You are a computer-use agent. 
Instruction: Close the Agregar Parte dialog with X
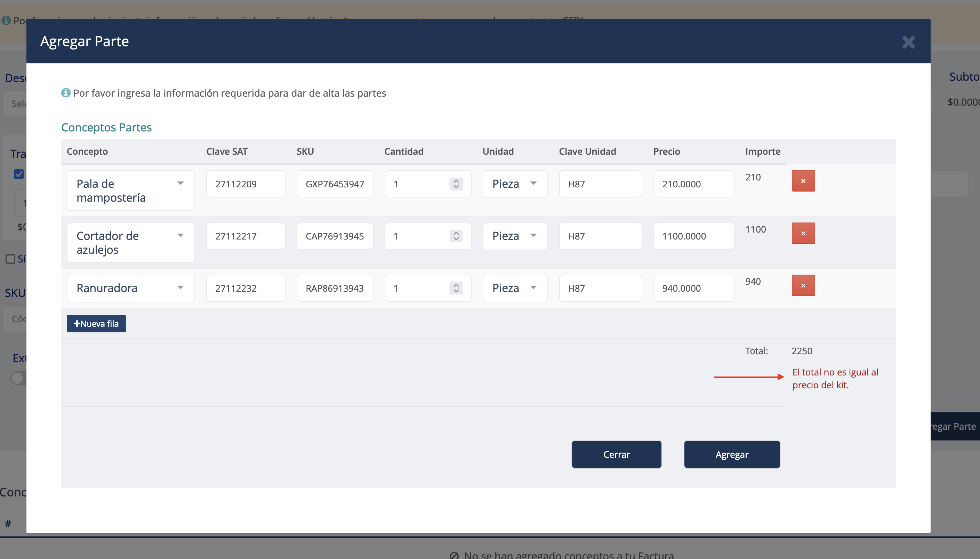coord(909,42)
